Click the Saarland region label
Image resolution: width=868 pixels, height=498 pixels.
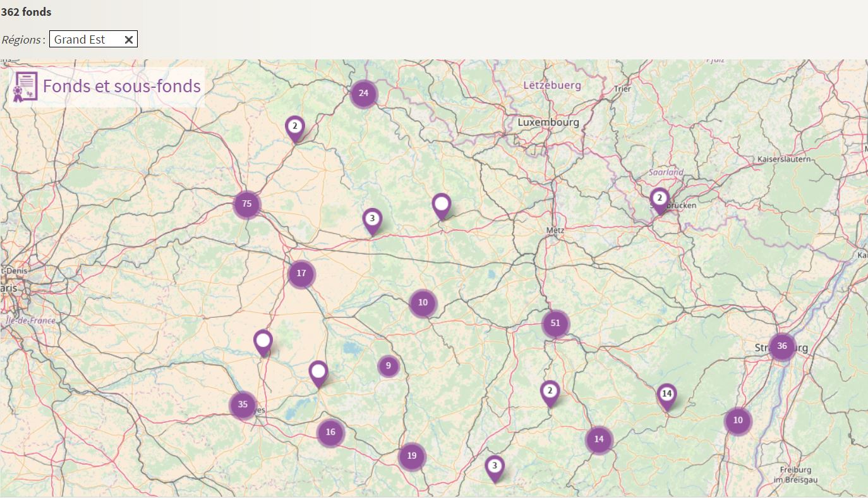point(666,172)
